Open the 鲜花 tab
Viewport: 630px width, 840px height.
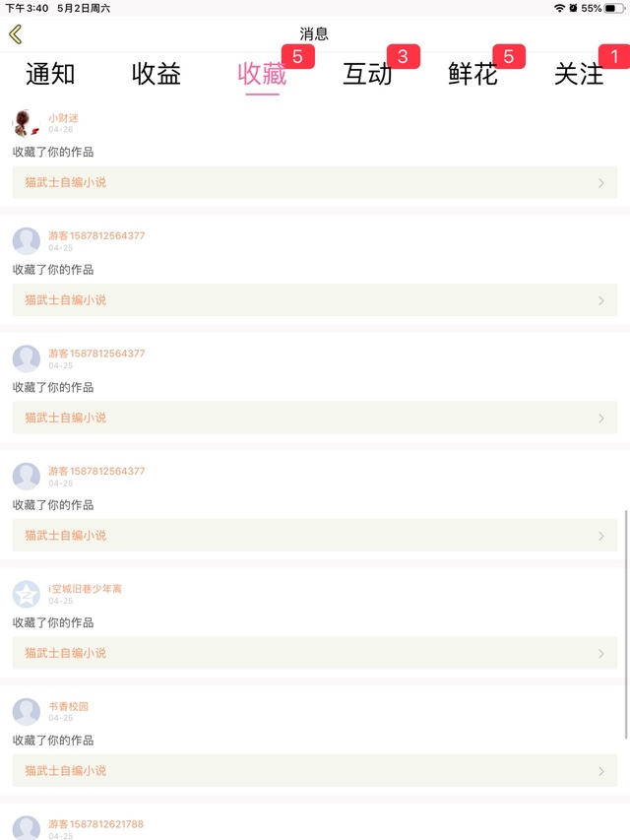coord(473,74)
